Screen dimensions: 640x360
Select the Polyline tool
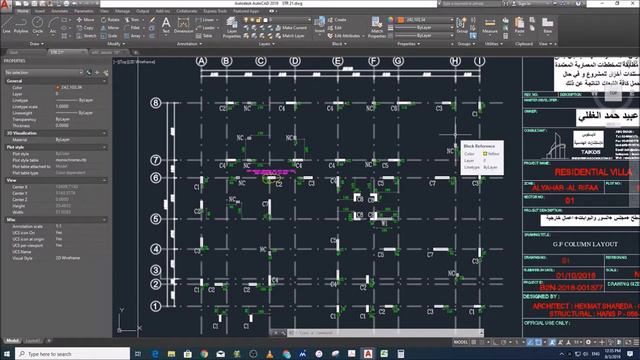pos(21,24)
